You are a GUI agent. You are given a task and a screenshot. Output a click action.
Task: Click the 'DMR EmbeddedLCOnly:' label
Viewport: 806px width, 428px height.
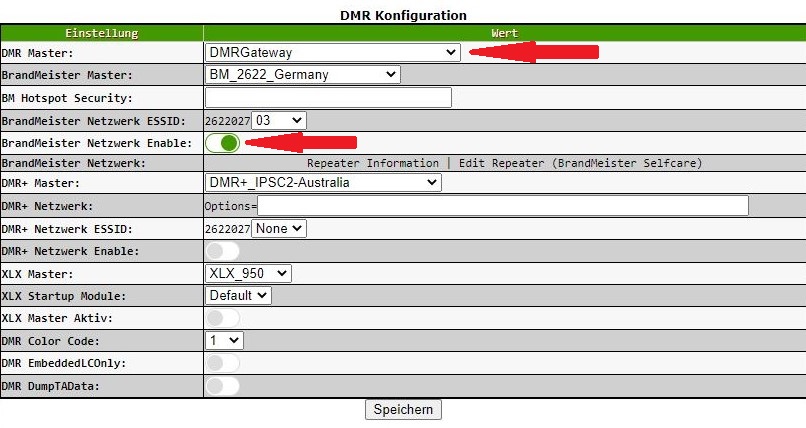click(64, 363)
